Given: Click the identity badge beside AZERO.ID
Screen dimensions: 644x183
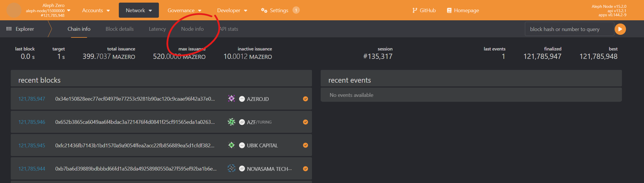Looking at the screenshot, I should (x=242, y=99).
